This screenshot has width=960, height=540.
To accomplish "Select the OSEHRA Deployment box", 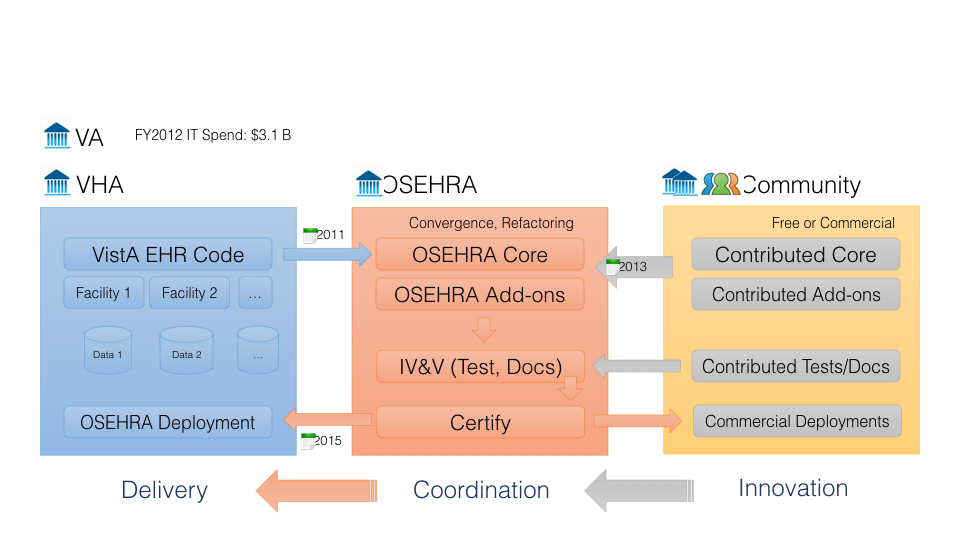I will (x=168, y=422).
